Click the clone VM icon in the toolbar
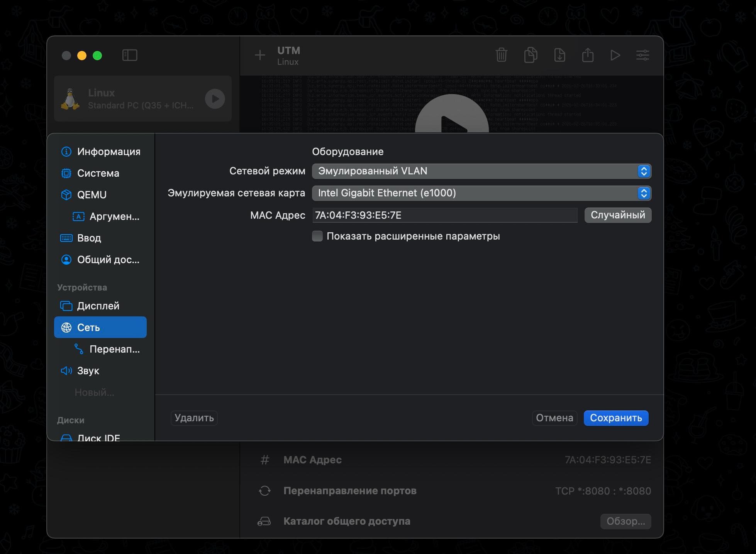 tap(531, 55)
